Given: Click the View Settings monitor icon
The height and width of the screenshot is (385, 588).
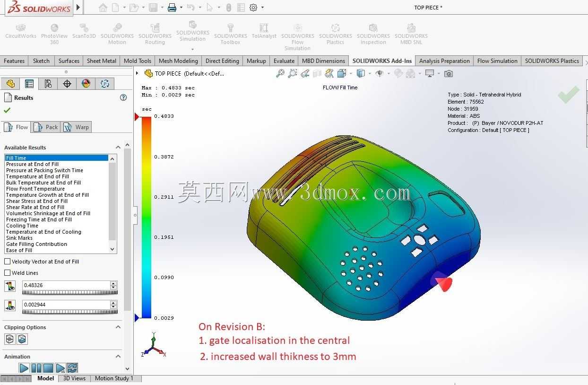Looking at the screenshot, I should click(x=430, y=73).
